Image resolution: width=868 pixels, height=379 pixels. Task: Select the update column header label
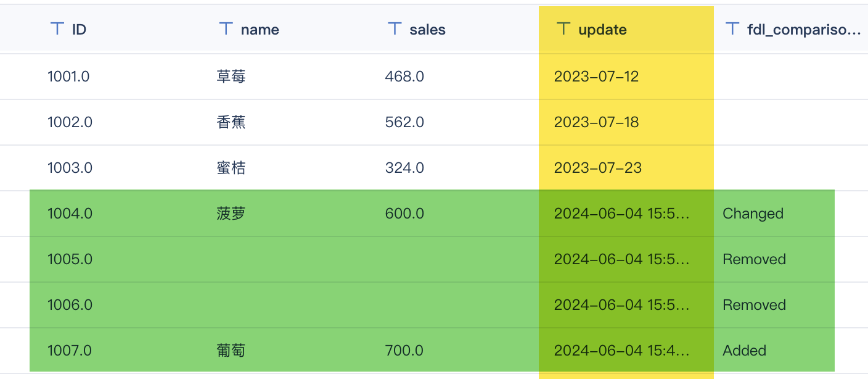point(602,30)
